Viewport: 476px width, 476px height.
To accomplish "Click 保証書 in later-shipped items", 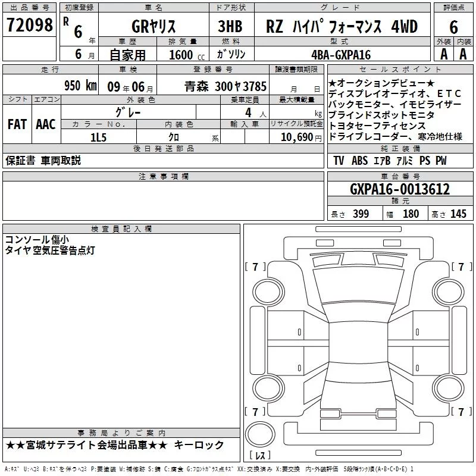I will pyautogui.click(x=20, y=161).
